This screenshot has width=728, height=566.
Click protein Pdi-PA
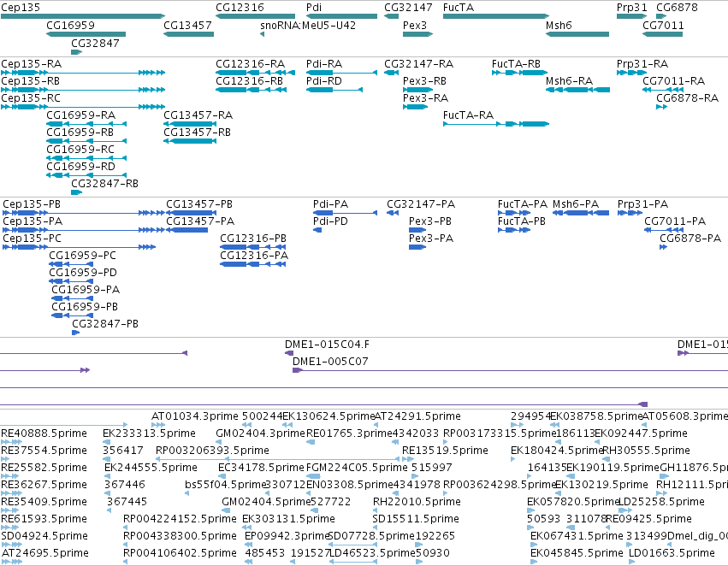coord(330,204)
